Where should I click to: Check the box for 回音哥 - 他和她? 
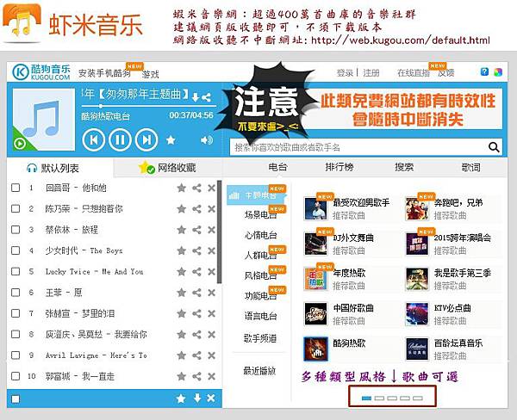[x=16, y=188]
